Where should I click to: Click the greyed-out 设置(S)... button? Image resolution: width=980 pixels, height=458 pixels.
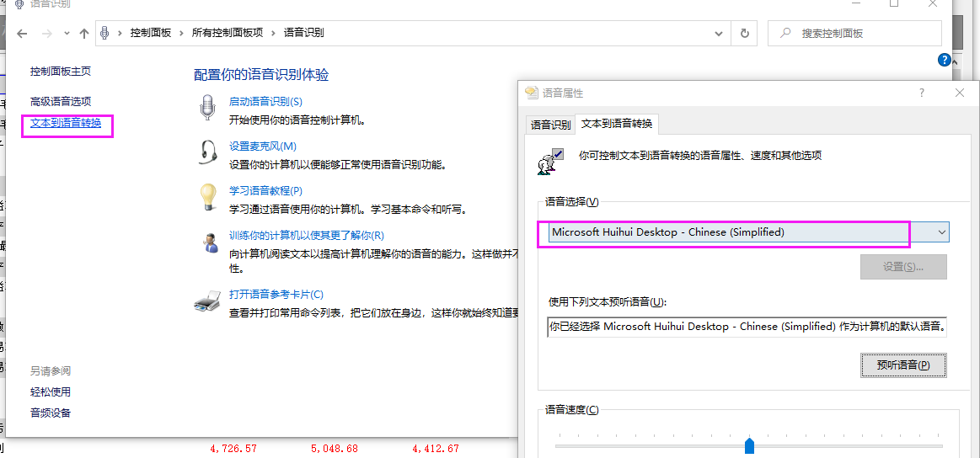pyautogui.click(x=904, y=267)
